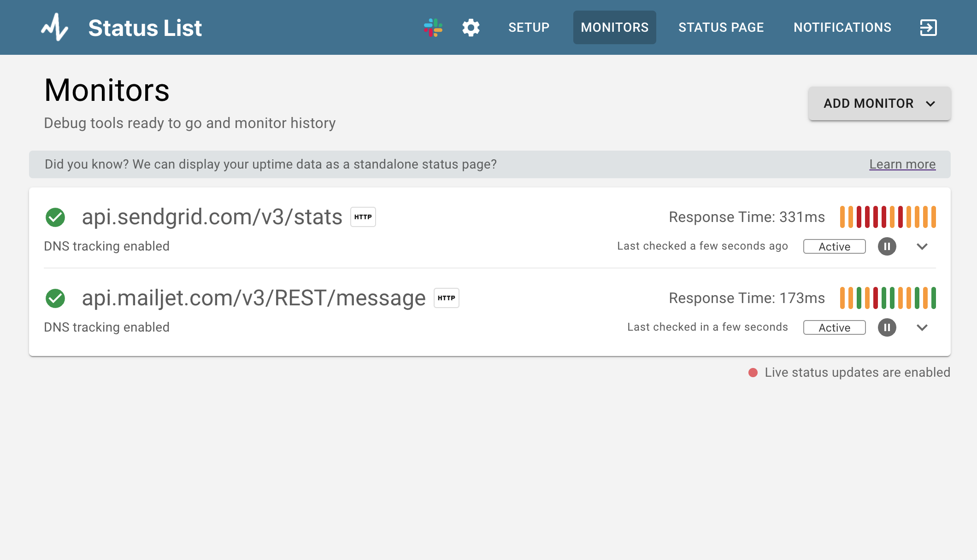Click the Learn more link
This screenshot has height=560, width=977.
point(902,164)
